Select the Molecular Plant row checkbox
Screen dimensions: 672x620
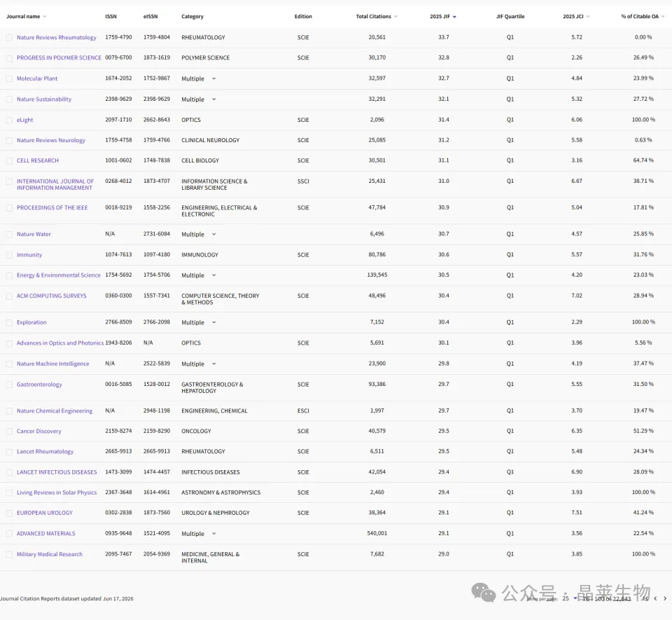click(9, 79)
